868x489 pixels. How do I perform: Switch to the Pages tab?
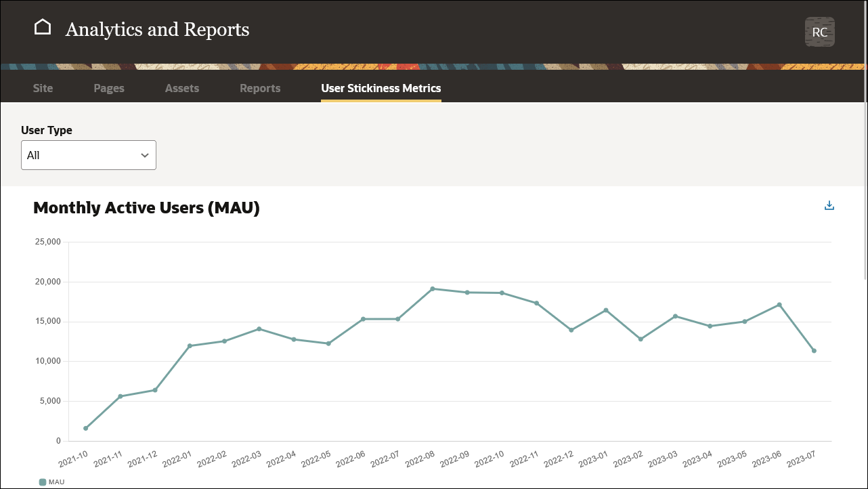[108, 88]
